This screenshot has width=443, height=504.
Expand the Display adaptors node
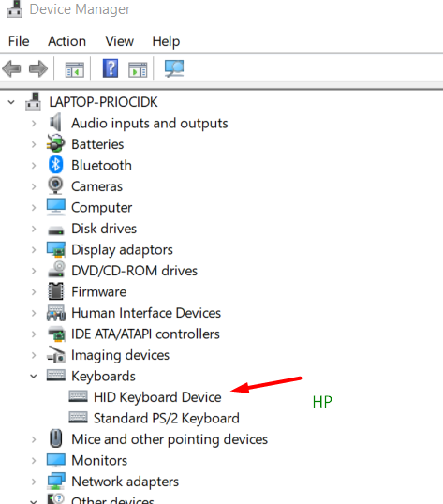pyautogui.click(x=34, y=250)
